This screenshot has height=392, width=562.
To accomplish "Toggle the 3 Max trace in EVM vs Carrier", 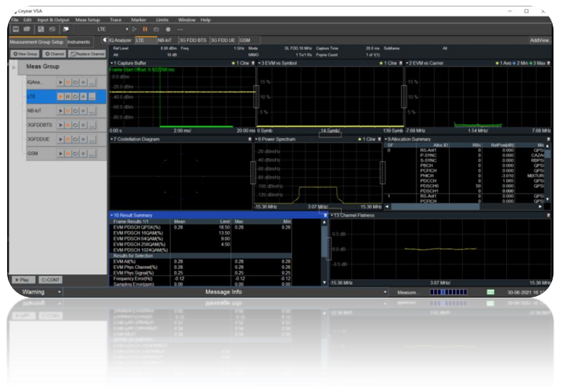I will point(537,63).
